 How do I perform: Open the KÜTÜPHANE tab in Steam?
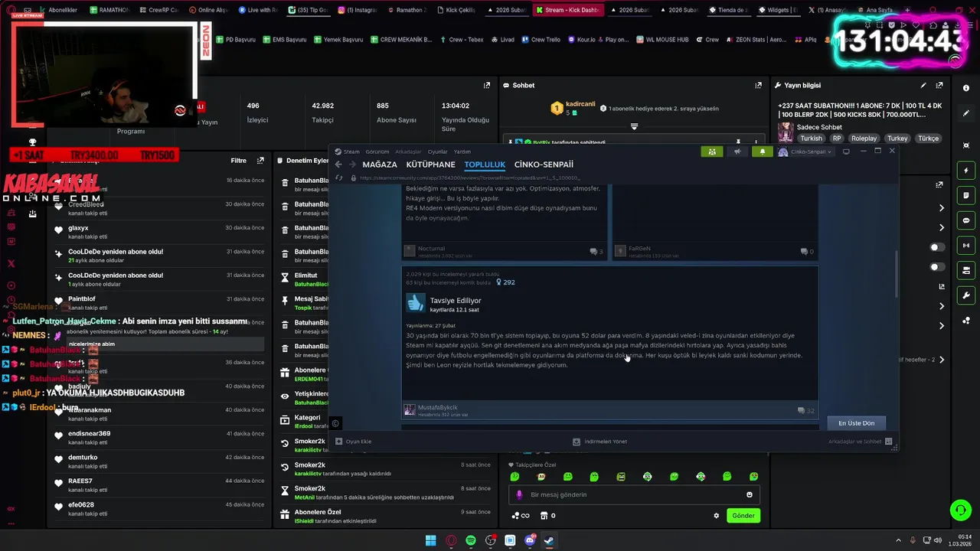430,165
